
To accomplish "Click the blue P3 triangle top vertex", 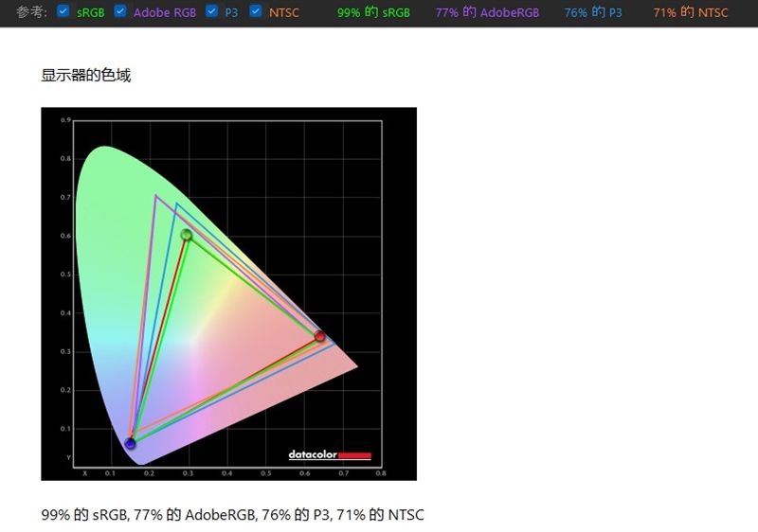I will coord(176,204).
